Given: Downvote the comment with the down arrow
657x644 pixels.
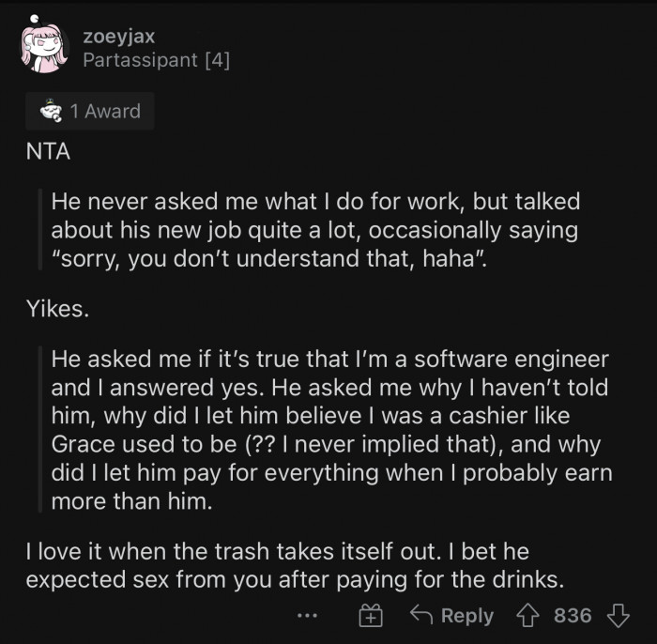Looking at the screenshot, I should pyautogui.click(x=618, y=616).
